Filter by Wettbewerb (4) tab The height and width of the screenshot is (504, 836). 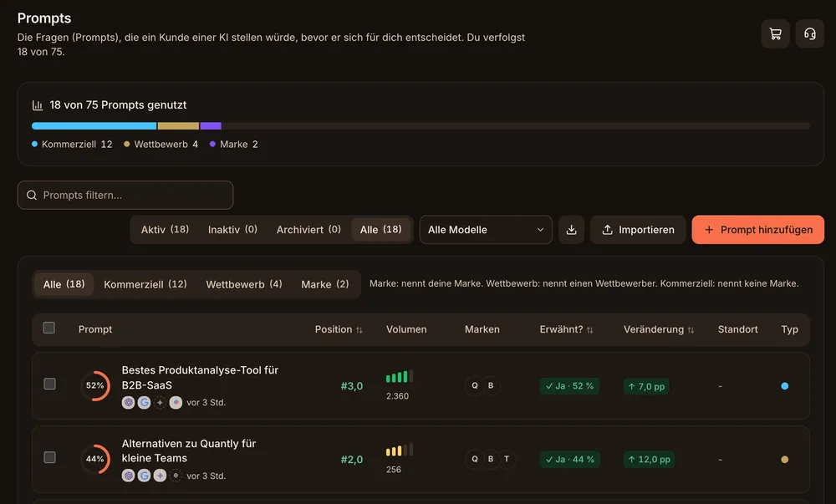[x=243, y=284]
